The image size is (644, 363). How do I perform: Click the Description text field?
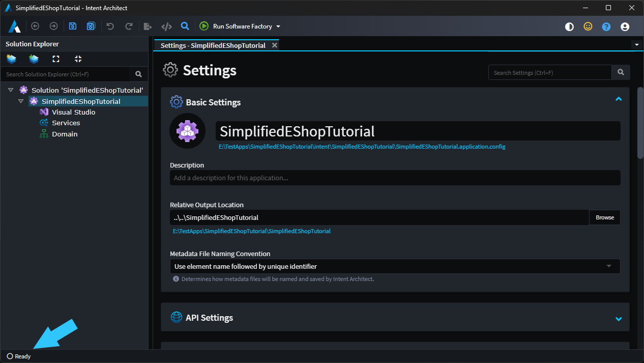tap(395, 178)
